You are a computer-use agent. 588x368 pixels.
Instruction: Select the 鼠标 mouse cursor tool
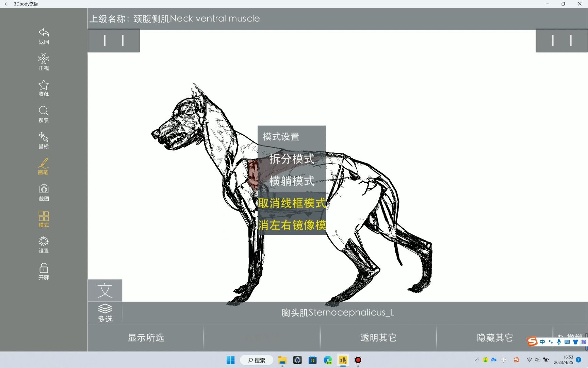(44, 141)
